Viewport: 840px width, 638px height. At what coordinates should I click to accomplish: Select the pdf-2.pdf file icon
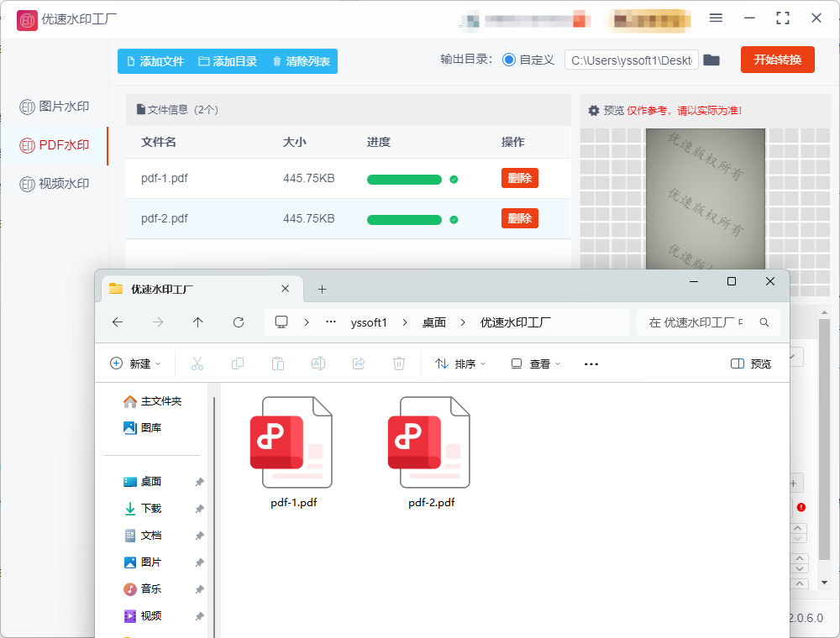[x=429, y=442]
